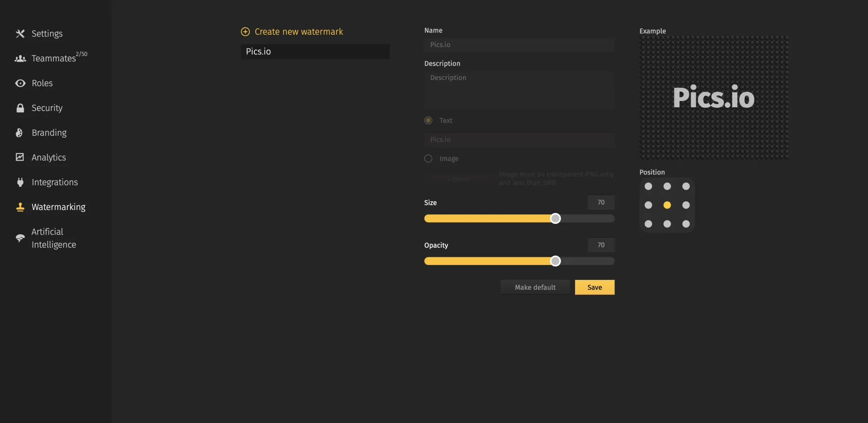Click the Opacity slider handle

click(x=556, y=261)
